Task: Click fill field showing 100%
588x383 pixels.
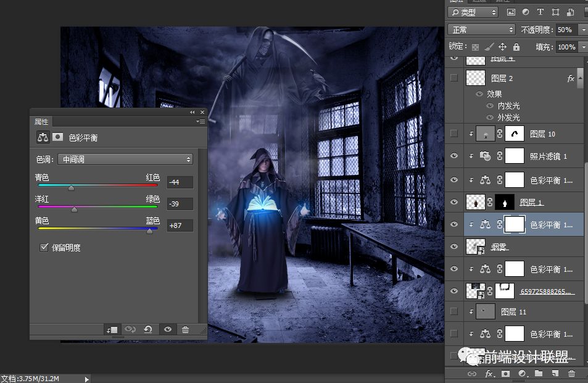Action: click(566, 47)
